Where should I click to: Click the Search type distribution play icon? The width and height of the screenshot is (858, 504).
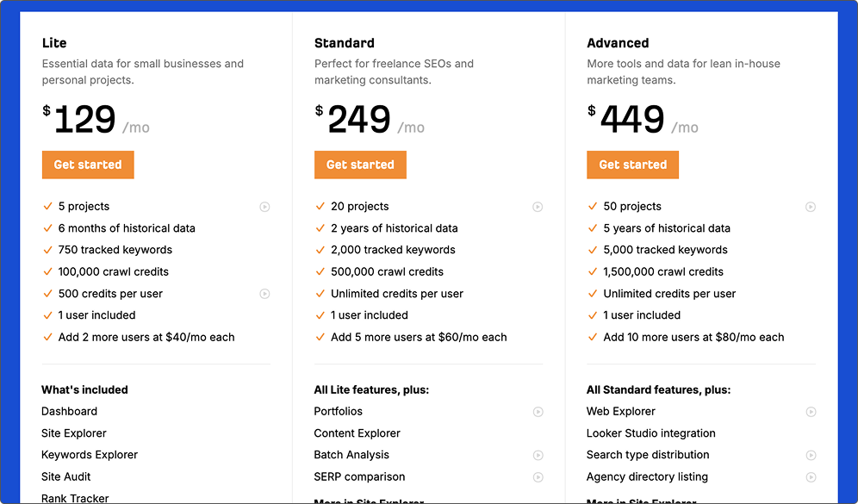click(x=811, y=455)
